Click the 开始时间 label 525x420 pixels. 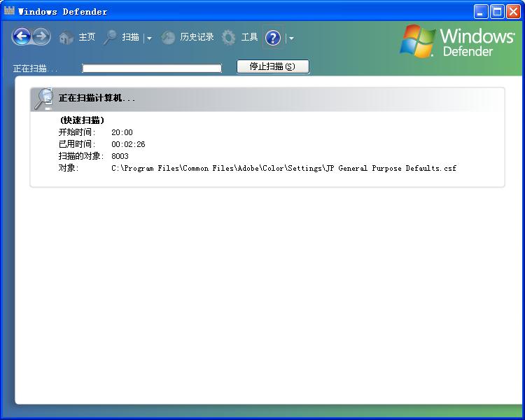coord(77,132)
